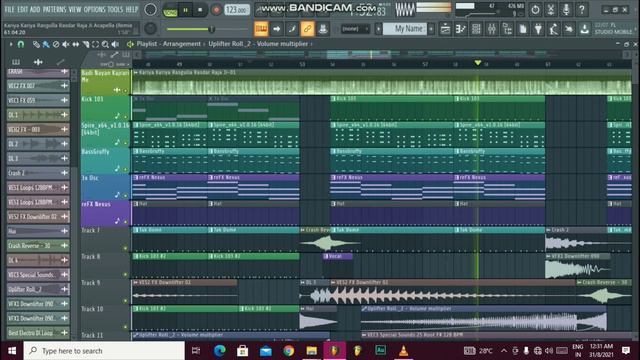This screenshot has width=640, height=360.
Task: Select the Mute tool icon
Action: pyautogui.click(x=65, y=44)
